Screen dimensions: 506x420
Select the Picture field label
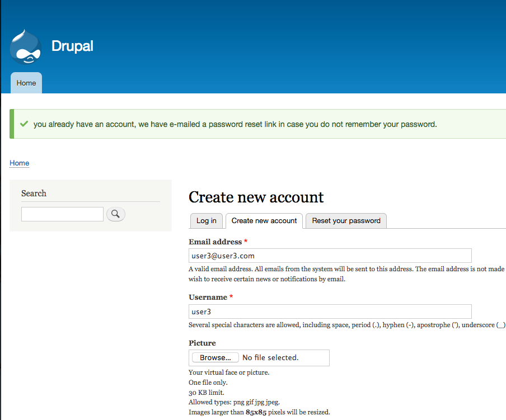[202, 343]
